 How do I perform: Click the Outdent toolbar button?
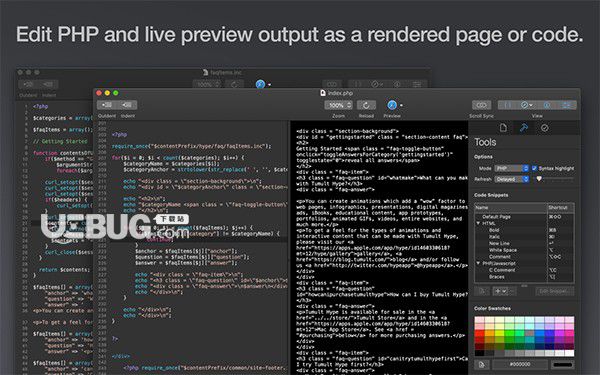107,105
